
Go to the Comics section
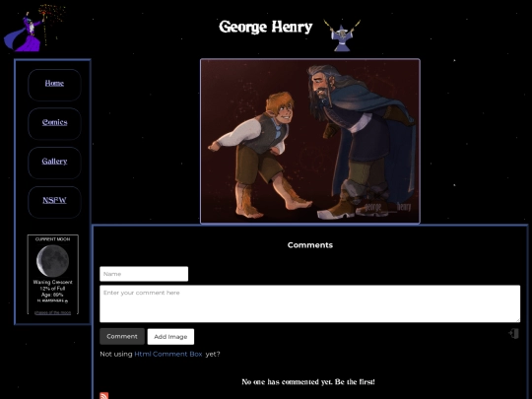(54, 122)
